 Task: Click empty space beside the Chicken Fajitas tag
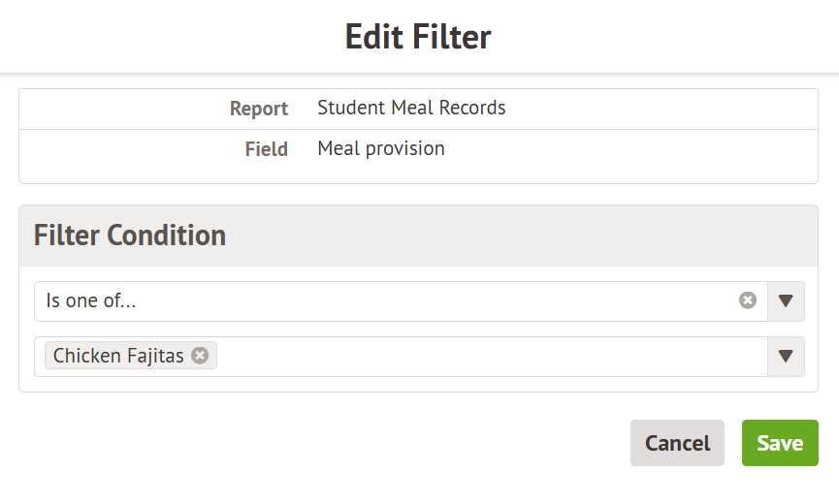[x=485, y=357]
